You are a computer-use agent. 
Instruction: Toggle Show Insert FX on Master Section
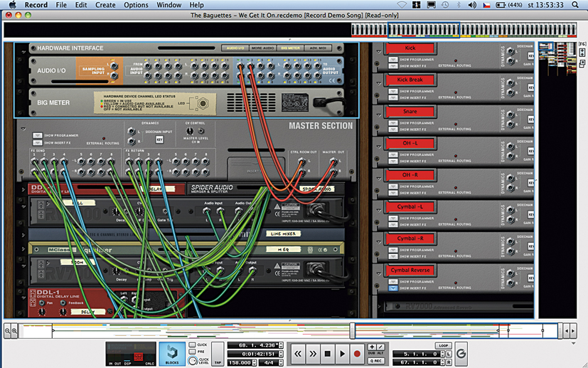pos(37,142)
